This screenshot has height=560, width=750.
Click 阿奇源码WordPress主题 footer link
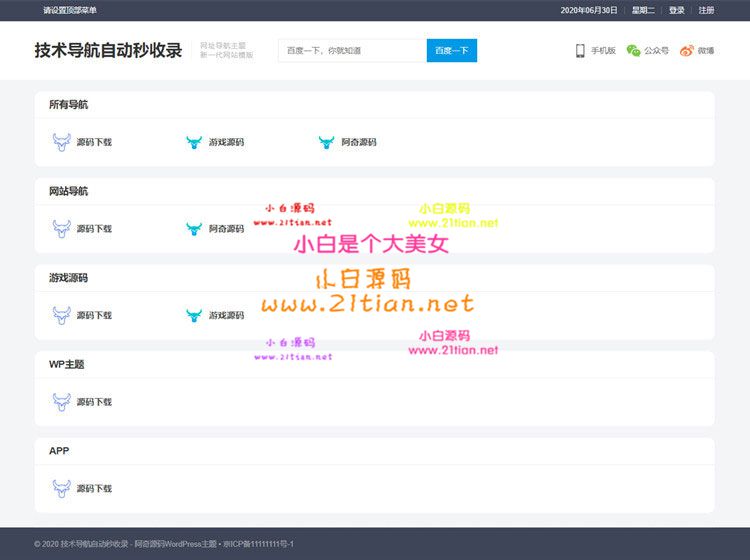click(176, 544)
